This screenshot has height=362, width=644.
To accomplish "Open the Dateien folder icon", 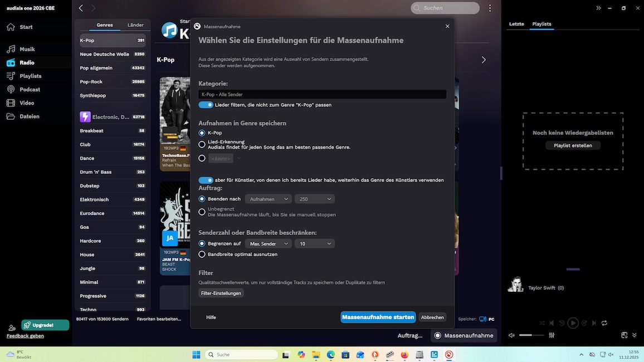I will (11, 116).
